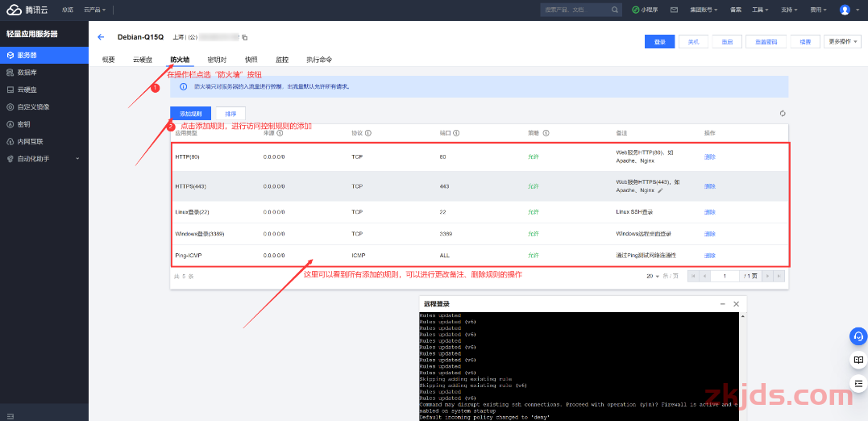Image resolution: width=868 pixels, height=421 pixels.
Task: Expand the 自动化助手 sidebar chevron
Action: pos(77,159)
